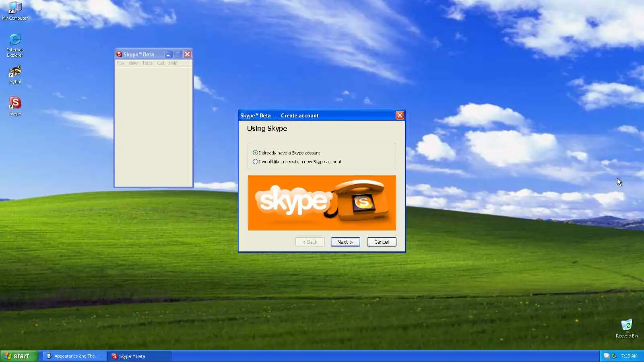Click the Cancel button
This screenshot has width=644, height=362.
pos(382,242)
